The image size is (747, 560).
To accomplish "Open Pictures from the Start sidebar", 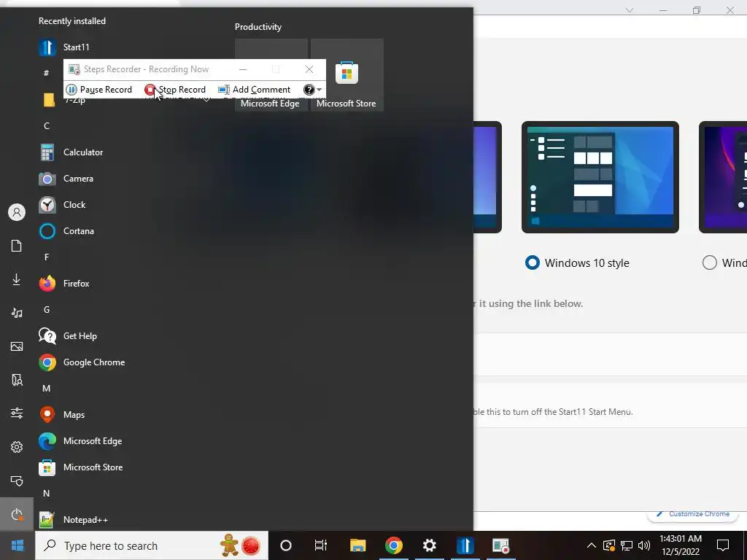I will pyautogui.click(x=17, y=346).
